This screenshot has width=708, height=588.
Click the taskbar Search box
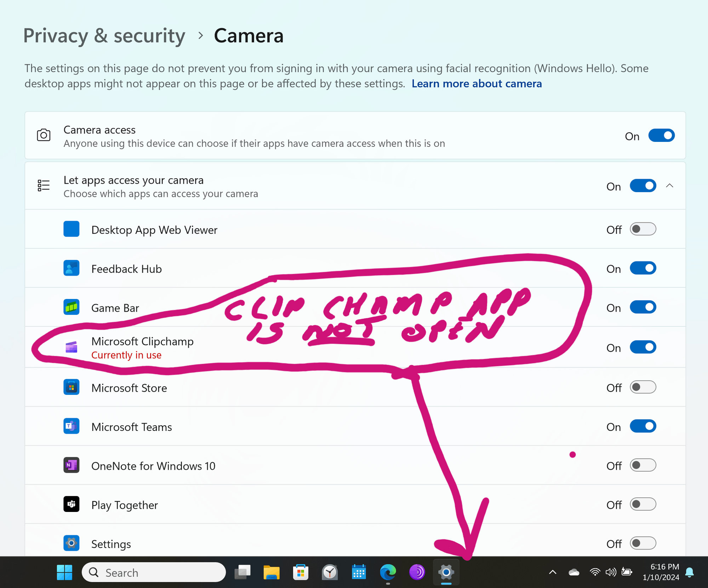click(x=154, y=572)
